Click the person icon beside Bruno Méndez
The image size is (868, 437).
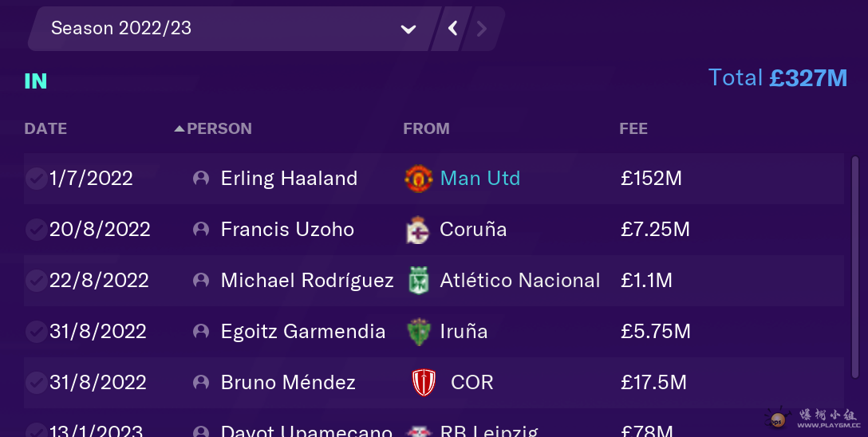[x=201, y=382]
